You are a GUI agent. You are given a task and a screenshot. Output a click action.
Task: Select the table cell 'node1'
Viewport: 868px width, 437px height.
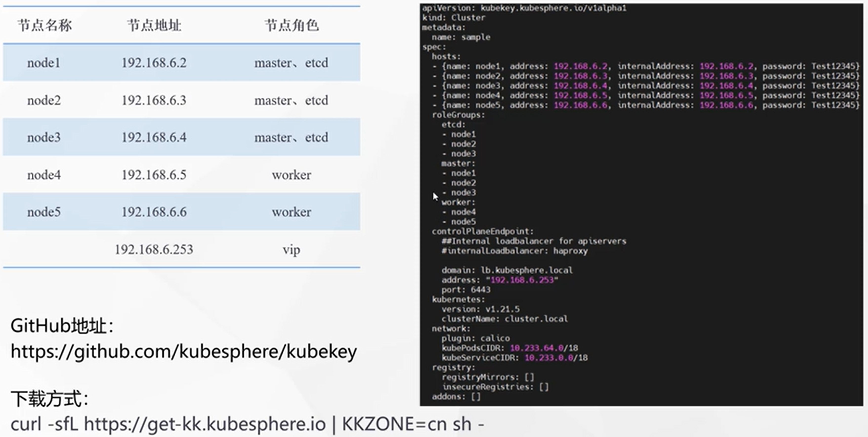coord(44,63)
